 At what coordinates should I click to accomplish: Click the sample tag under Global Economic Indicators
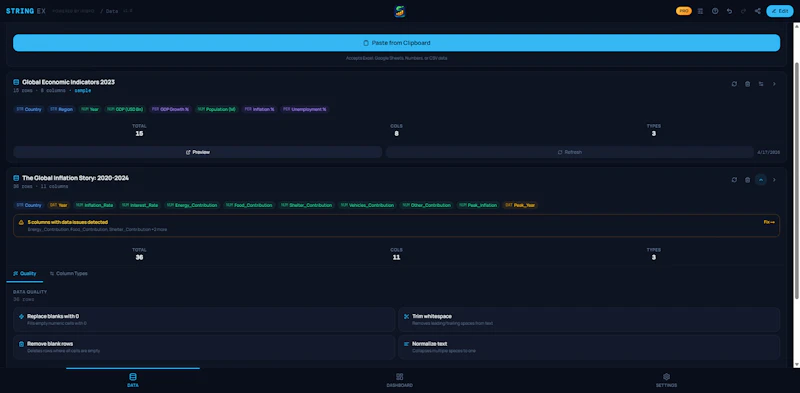pos(83,90)
